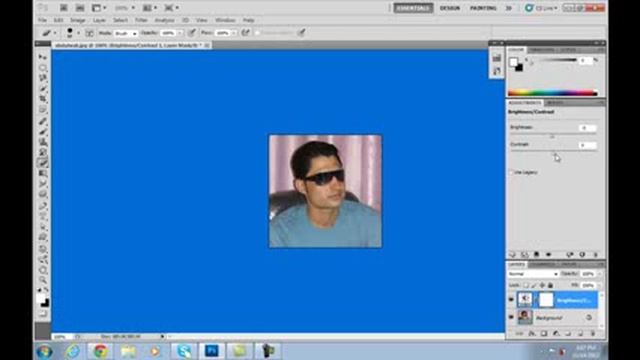This screenshot has width=640, height=360.
Task: Swap foreground and background colors in toolbox
Action: pos(46,290)
